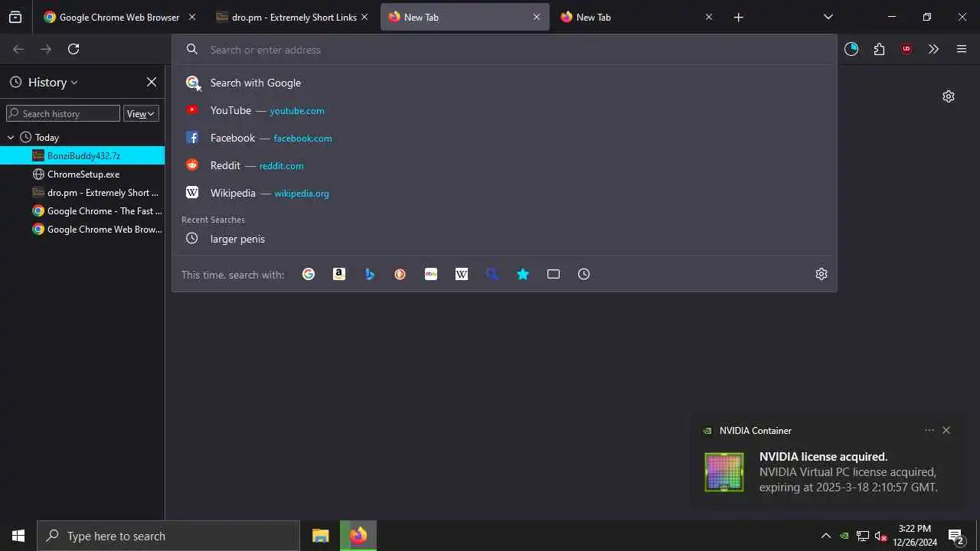The width and height of the screenshot is (980, 551).
Task: Open the History sidebar switcher dropdown
Action: pyautogui.click(x=44, y=82)
